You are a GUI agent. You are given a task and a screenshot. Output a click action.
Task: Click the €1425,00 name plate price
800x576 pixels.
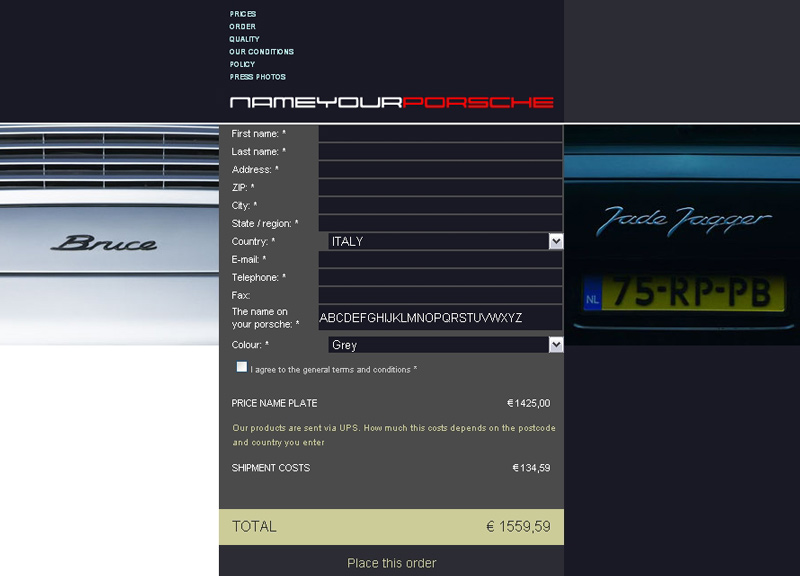(529, 404)
